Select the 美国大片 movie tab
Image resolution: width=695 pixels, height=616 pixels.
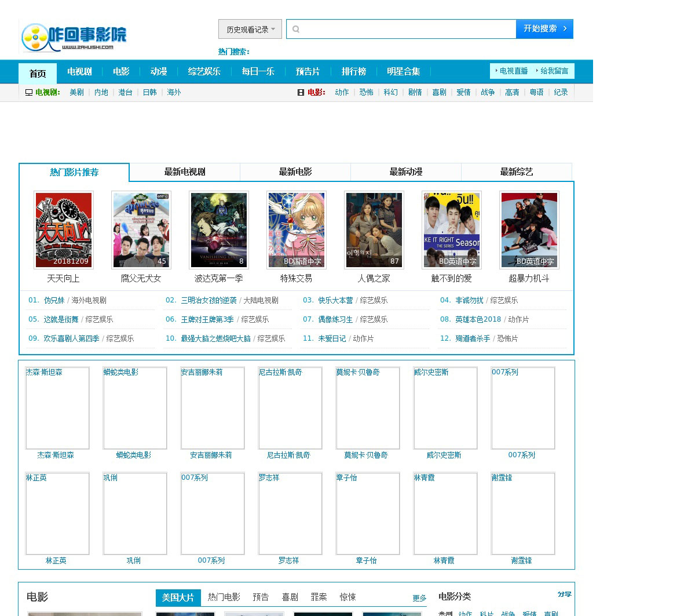[x=178, y=597]
